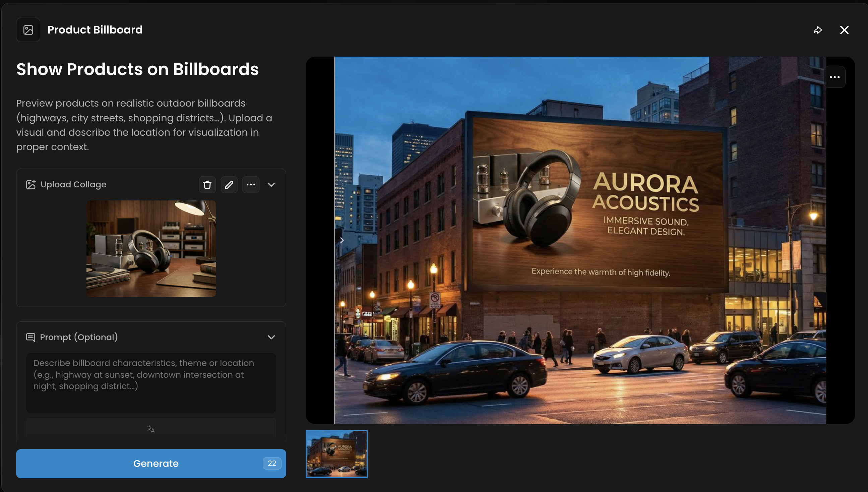Collapse the Prompt (Optional) section
The width and height of the screenshot is (868, 492).
271,337
